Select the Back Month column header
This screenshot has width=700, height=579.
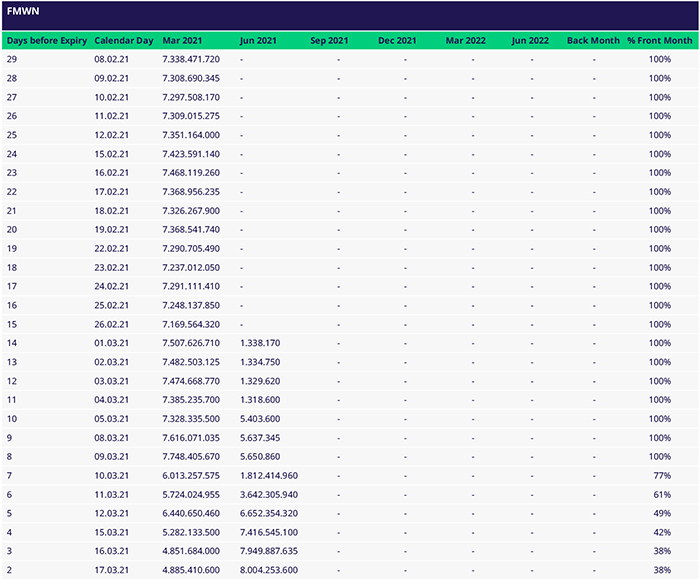[x=593, y=41]
